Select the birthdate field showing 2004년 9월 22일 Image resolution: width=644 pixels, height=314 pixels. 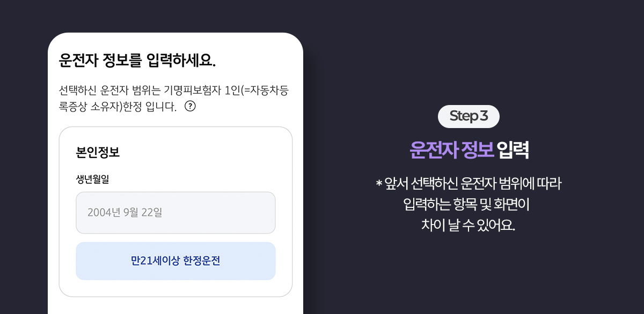175,213
